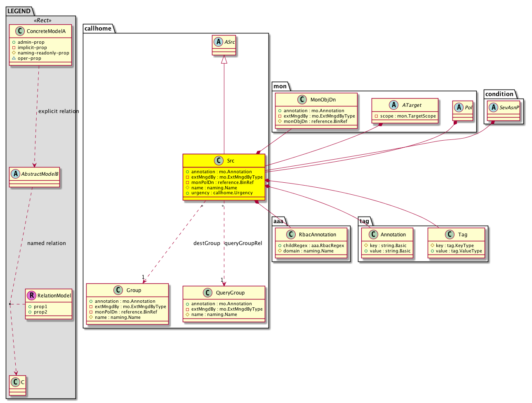Click the abstract A icon beside ASrc
532x403 pixels.
click(219, 42)
